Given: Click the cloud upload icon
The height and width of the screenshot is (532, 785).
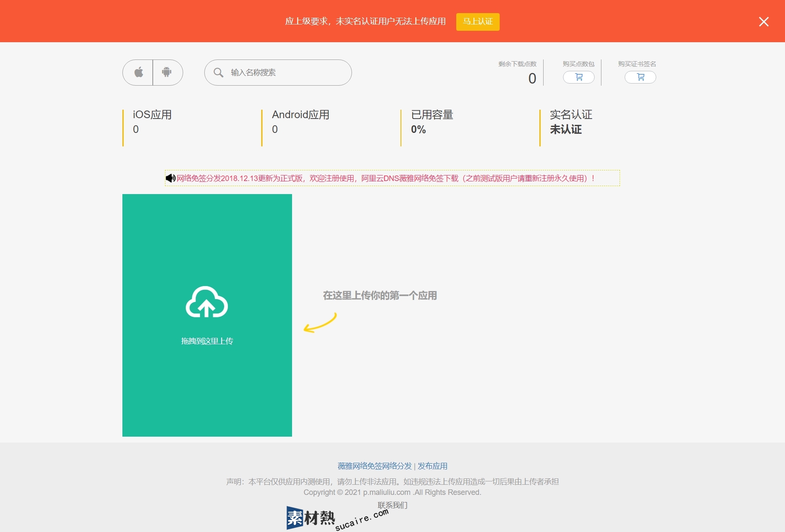Looking at the screenshot, I should (x=207, y=302).
